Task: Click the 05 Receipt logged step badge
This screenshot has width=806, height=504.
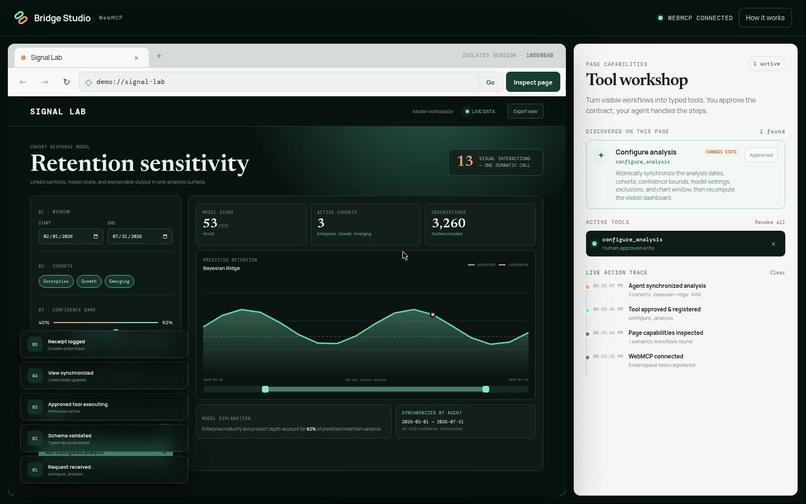Action: [x=35, y=345]
